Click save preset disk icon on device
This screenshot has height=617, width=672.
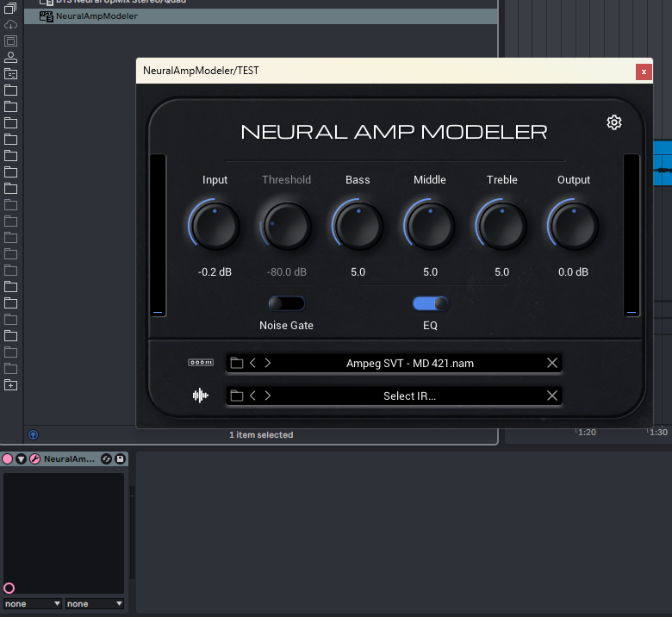click(121, 459)
